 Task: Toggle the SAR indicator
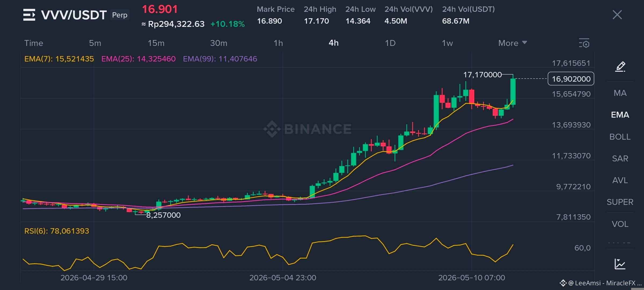click(620, 158)
